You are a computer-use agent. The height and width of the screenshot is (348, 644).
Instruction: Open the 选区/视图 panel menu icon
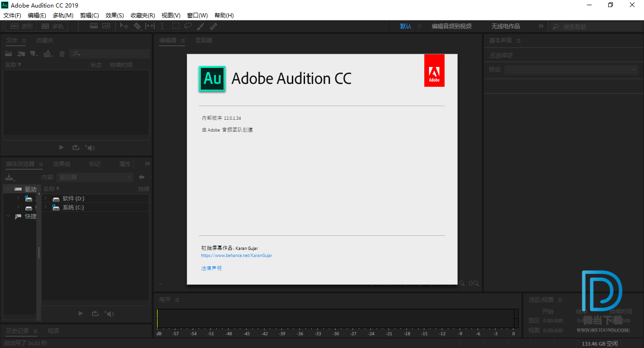(x=560, y=300)
